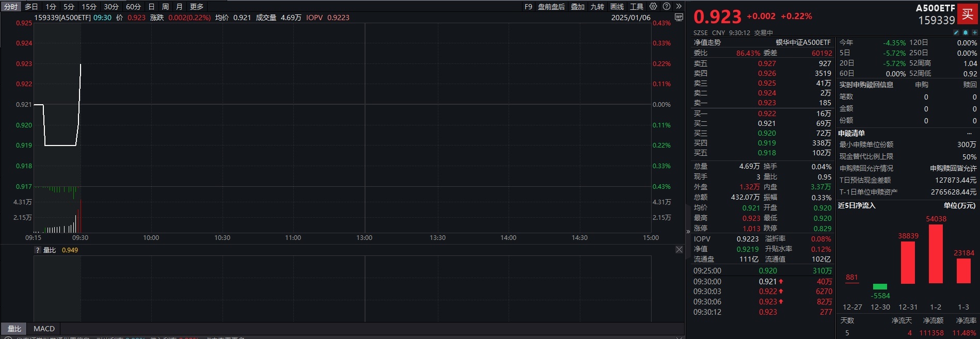The height and width of the screenshot is (339, 980).
Task: Open the settings gear icon
Action: click(x=653, y=7)
